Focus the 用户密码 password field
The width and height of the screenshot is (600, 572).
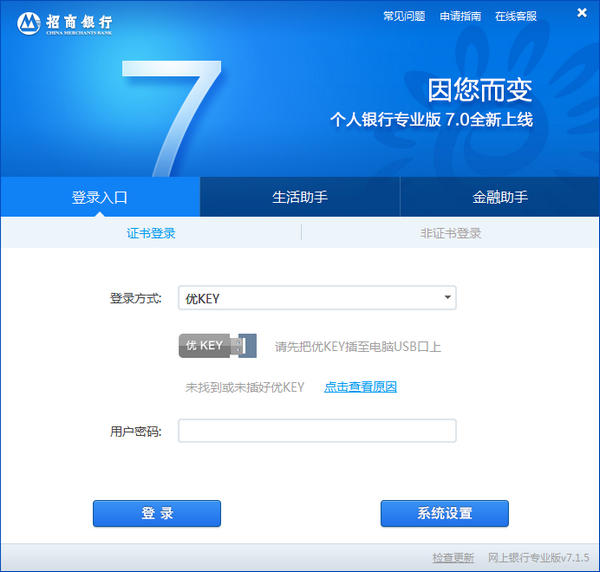(317, 431)
